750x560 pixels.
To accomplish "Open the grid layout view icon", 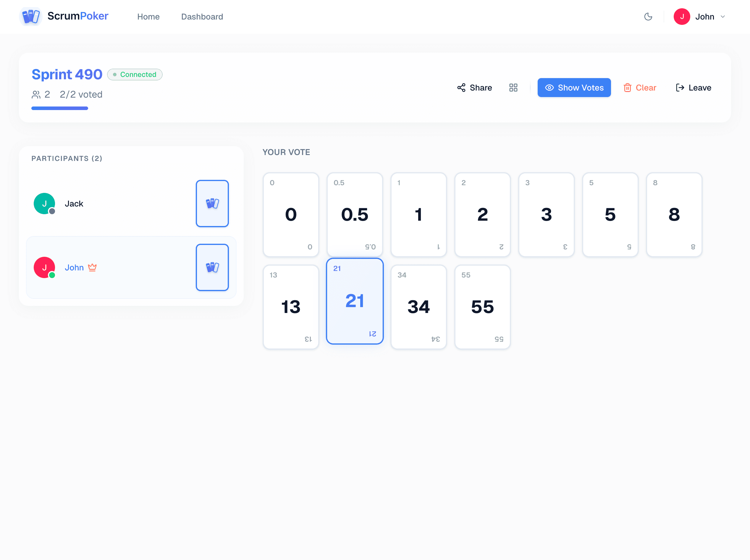I will (x=513, y=88).
